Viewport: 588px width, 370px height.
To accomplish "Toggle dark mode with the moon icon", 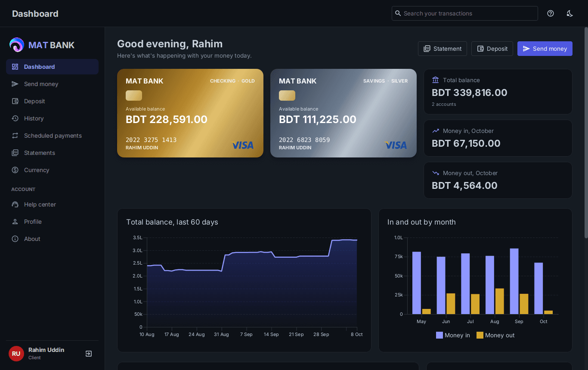I will pos(570,13).
